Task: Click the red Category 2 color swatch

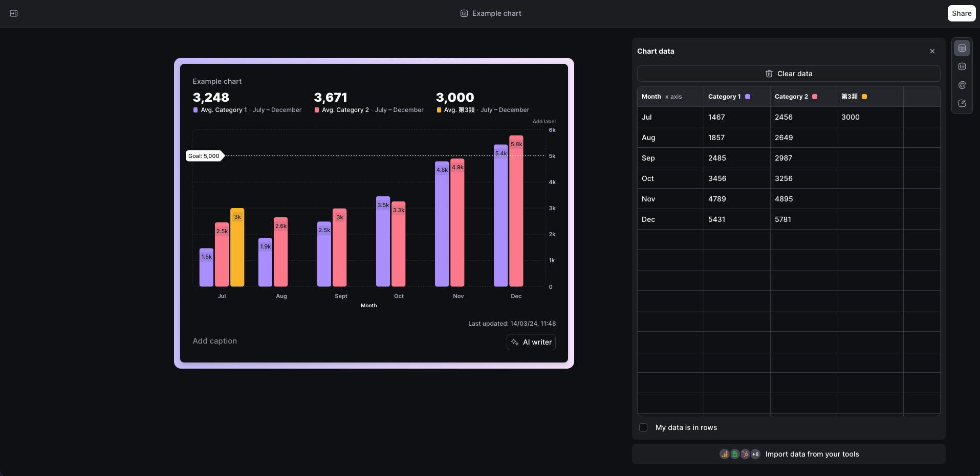Action: (x=815, y=97)
